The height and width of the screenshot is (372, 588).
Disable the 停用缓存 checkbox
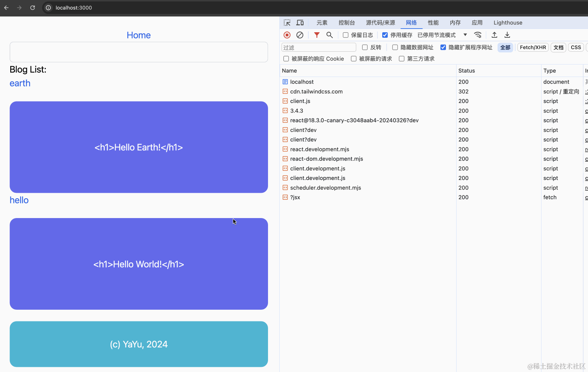(385, 35)
